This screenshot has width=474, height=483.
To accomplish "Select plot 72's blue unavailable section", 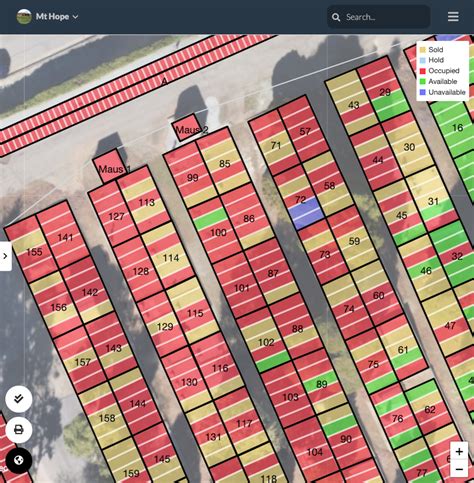I will click(x=306, y=213).
